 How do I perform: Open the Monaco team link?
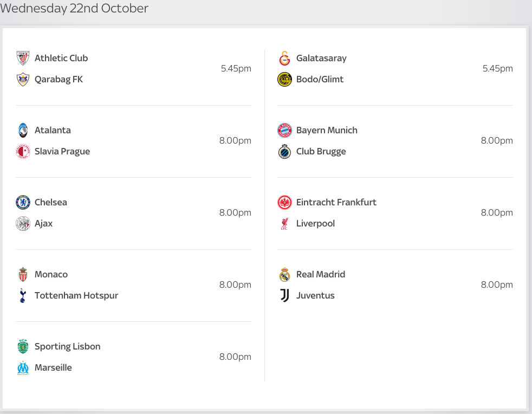(51, 274)
